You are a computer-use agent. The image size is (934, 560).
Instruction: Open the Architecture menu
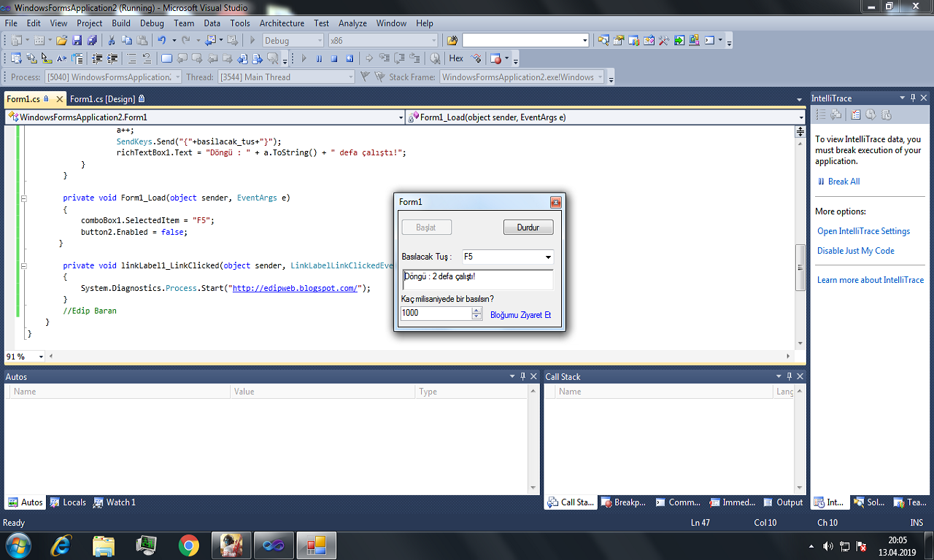coord(282,23)
